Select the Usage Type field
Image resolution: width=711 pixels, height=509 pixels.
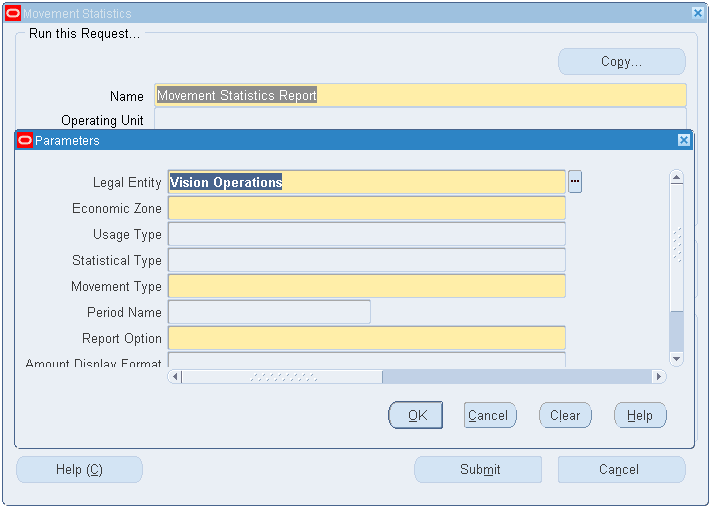coord(366,234)
